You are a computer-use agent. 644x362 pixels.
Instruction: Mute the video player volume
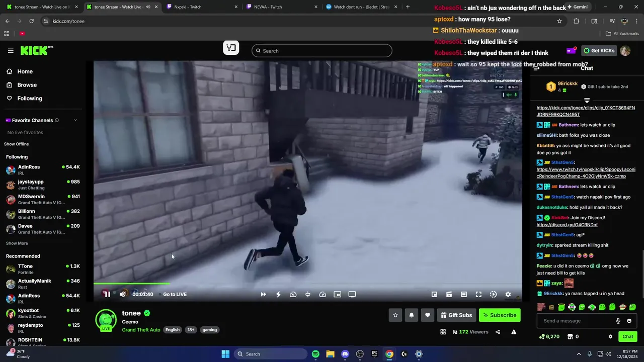(x=123, y=294)
